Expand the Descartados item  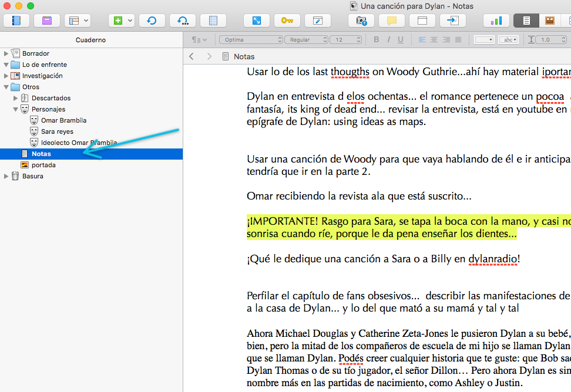click(15, 98)
